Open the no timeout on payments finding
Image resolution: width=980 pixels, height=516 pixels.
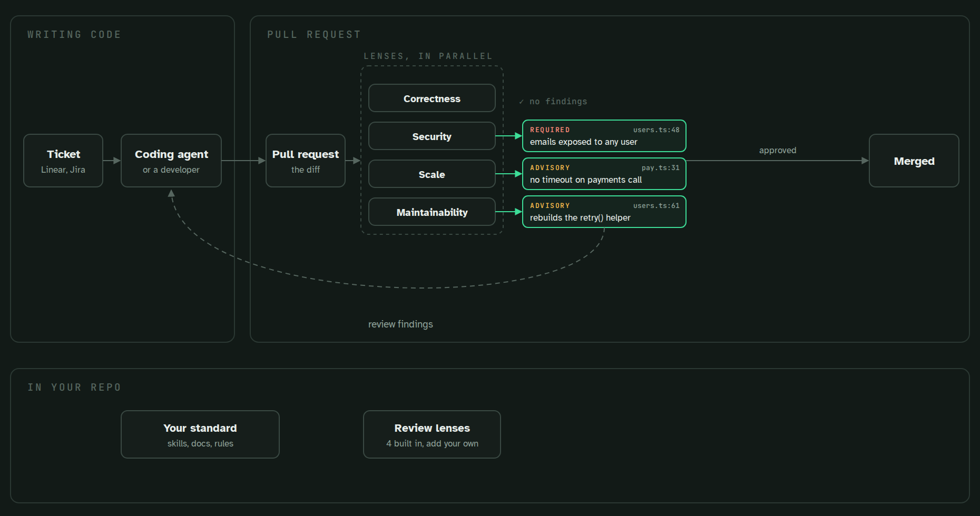coord(604,174)
